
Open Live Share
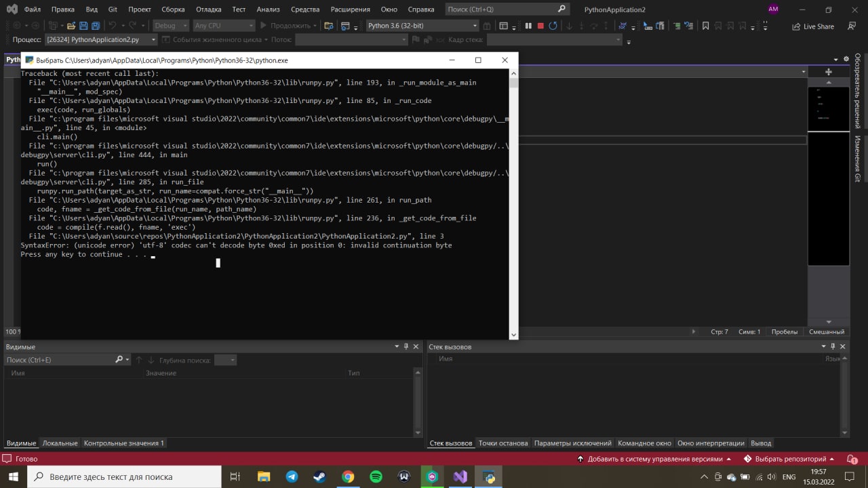point(812,26)
